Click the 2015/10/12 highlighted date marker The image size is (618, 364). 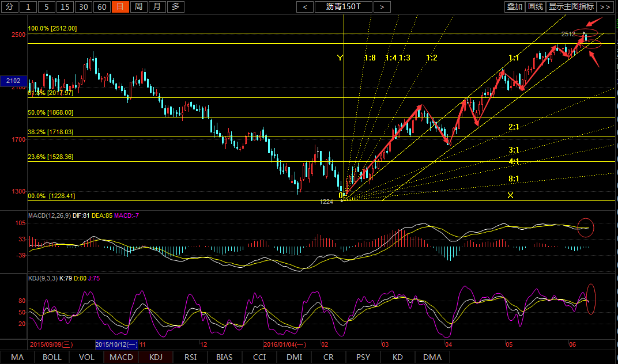[x=117, y=344]
